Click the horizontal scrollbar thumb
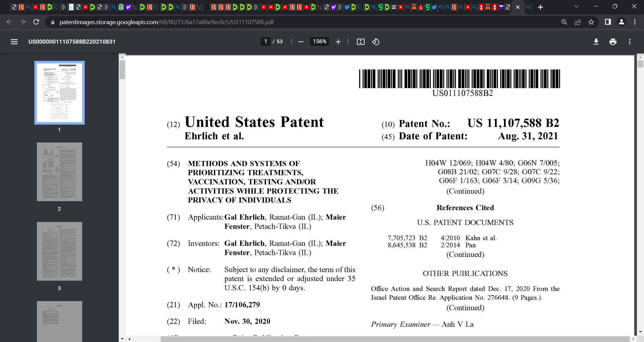The height and width of the screenshot is (342, 644). click(395, 339)
